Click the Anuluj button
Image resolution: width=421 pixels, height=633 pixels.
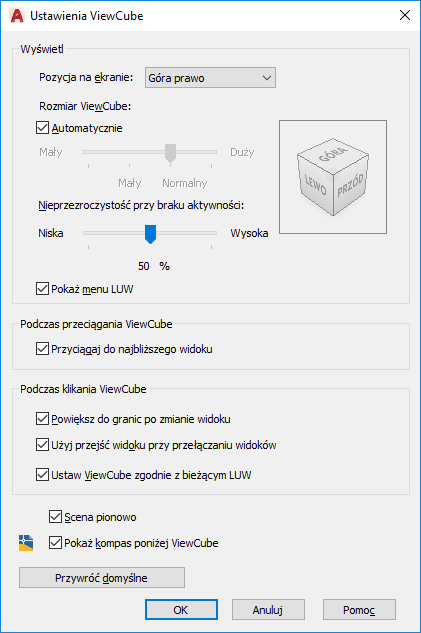point(268,610)
